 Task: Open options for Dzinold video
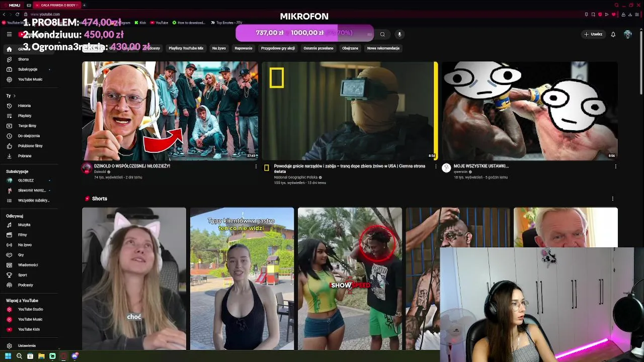(256, 166)
